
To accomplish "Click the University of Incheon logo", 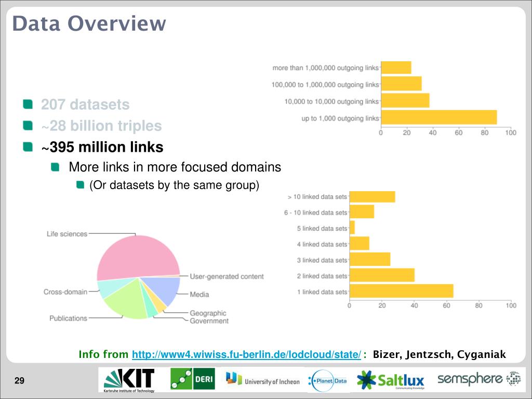I will point(262,379).
